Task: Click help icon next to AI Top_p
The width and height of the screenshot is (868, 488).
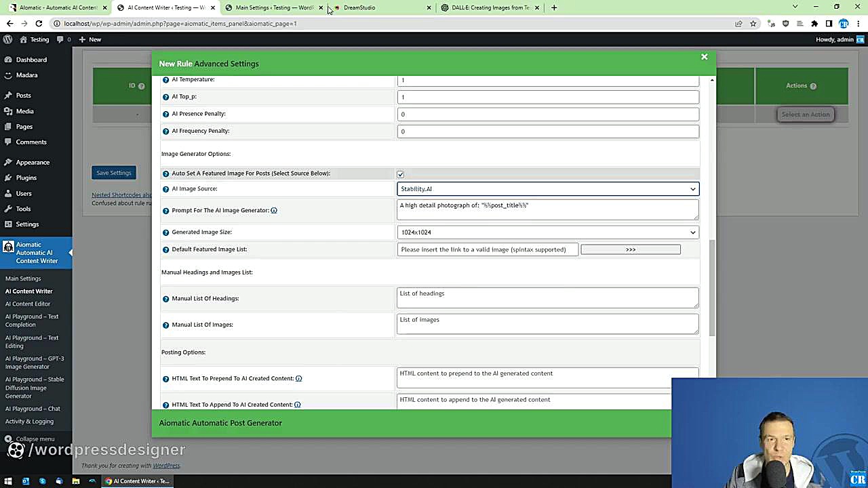Action: [165, 97]
